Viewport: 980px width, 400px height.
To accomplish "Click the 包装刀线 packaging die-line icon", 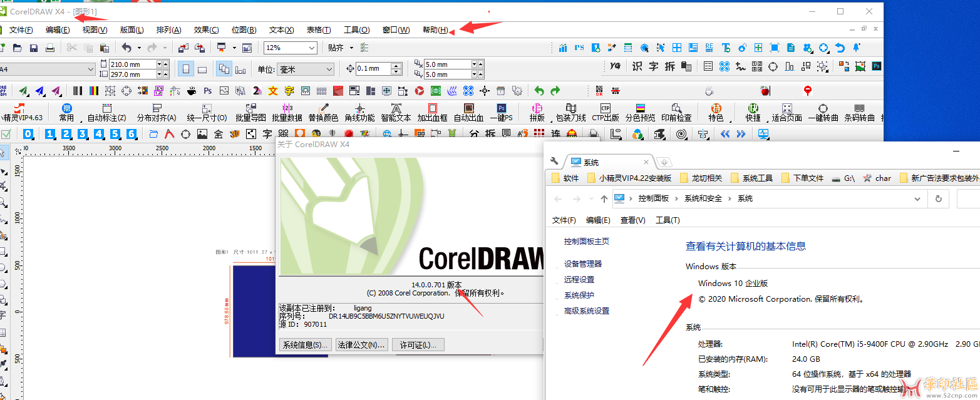I will [x=570, y=112].
